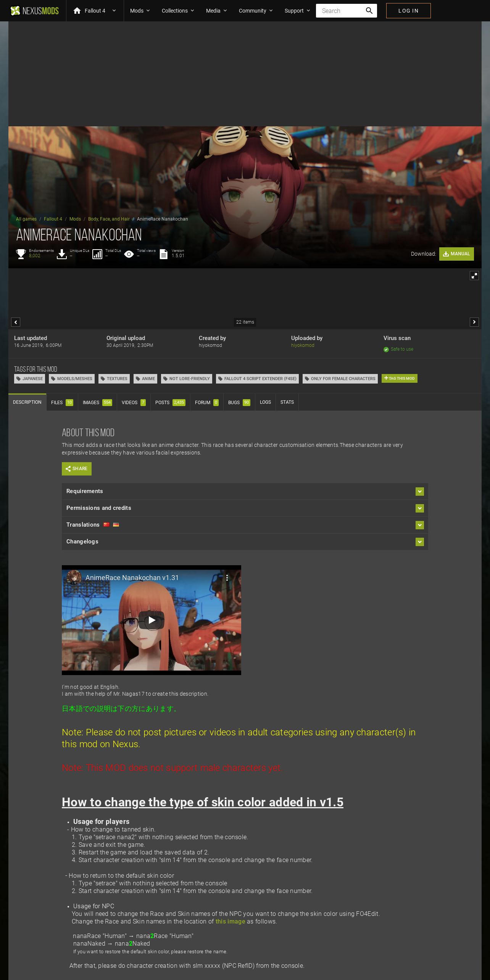Click the German translation flag
Viewport: 490px width, 980px height.
(x=116, y=525)
